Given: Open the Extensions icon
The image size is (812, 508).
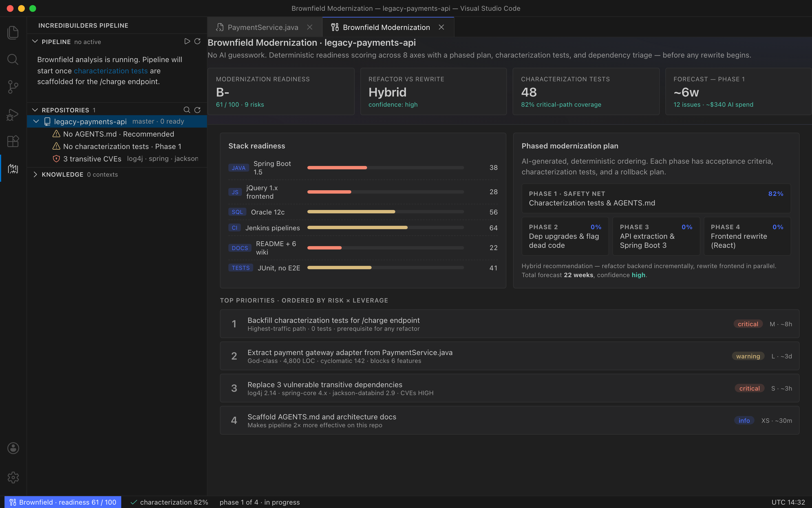Looking at the screenshot, I should pyautogui.click(x=13, y=141).
